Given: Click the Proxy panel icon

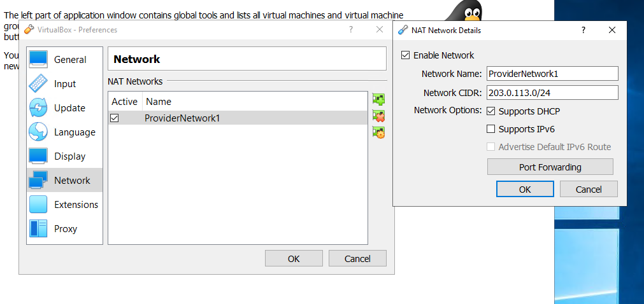Looking at the screenshot, I should 38,228.
